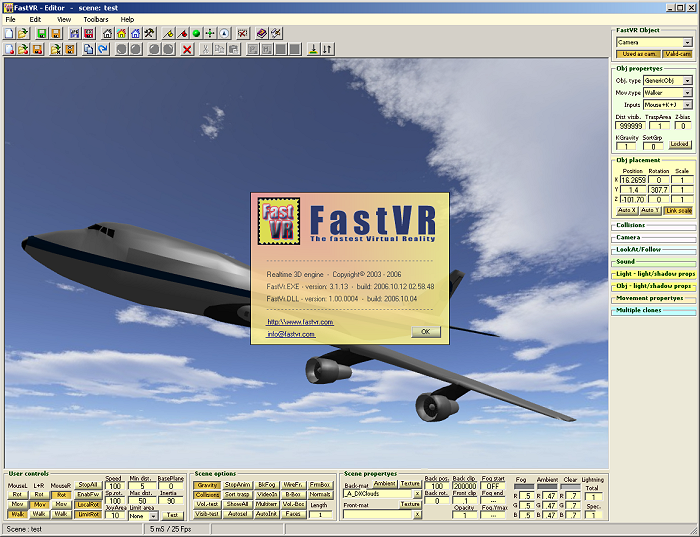Viewport: 700px width, 537px height.
Task: Click the Speed input field
Action: (x=115, y=486)
